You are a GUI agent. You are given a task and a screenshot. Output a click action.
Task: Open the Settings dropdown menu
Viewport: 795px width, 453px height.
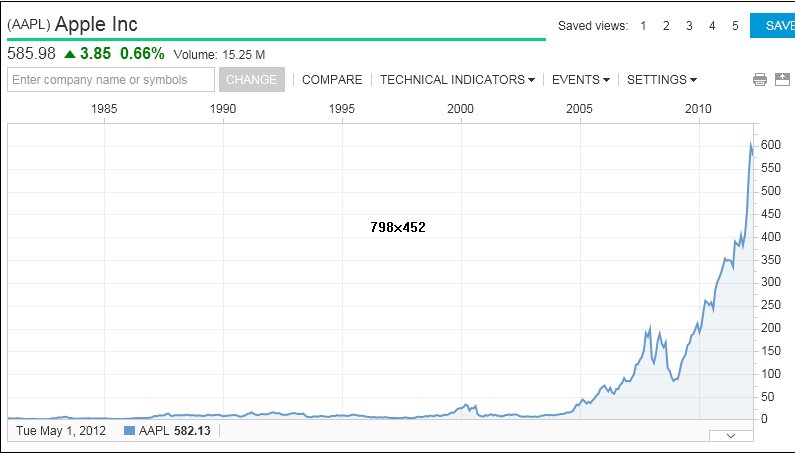point(662,80)
